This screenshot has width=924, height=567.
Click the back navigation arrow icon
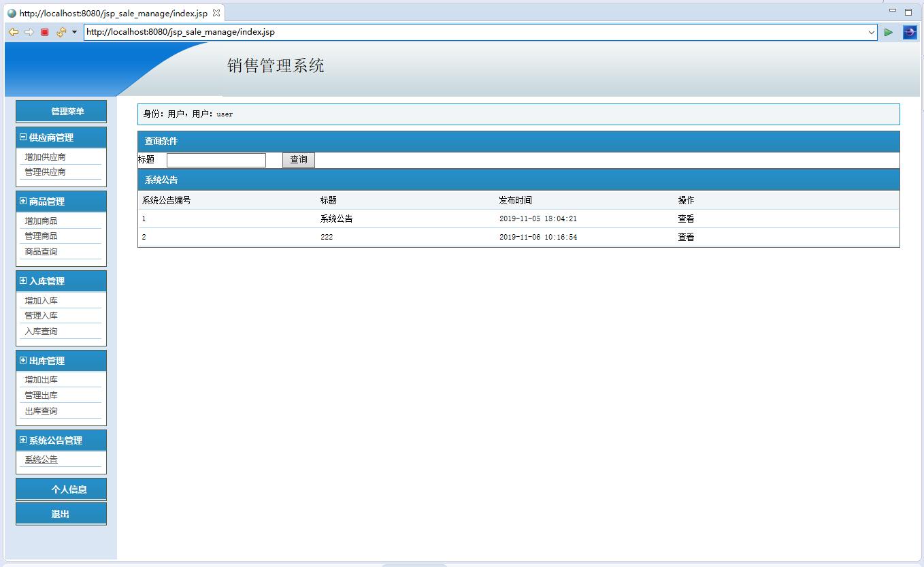(x=13, y=31)
